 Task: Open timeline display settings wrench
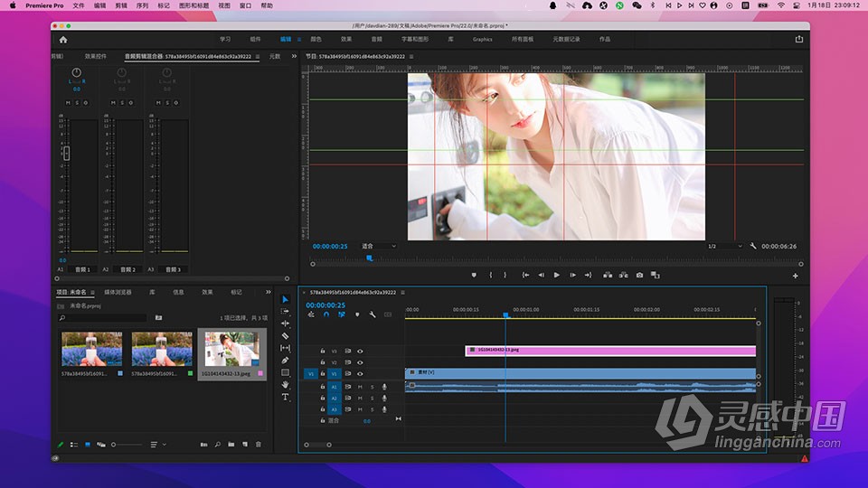tap(373, 314)
